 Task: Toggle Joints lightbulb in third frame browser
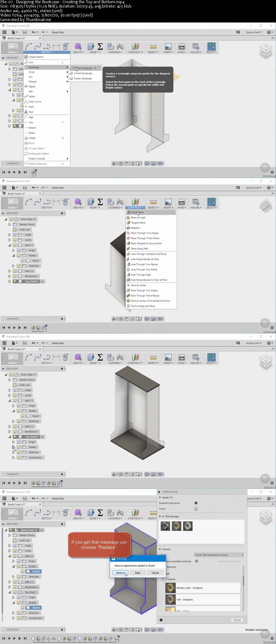(15, 395)
